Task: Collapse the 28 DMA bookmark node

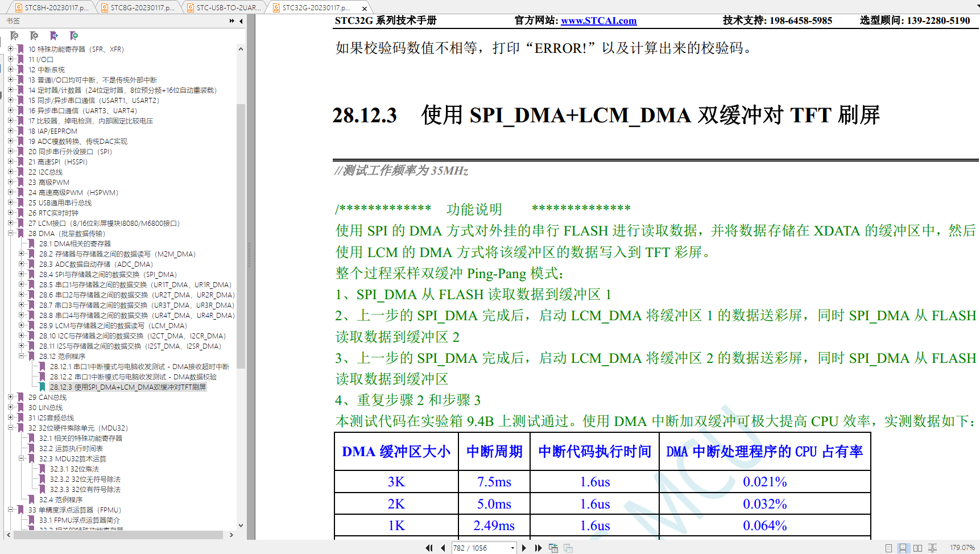Action: coord(10,233)
